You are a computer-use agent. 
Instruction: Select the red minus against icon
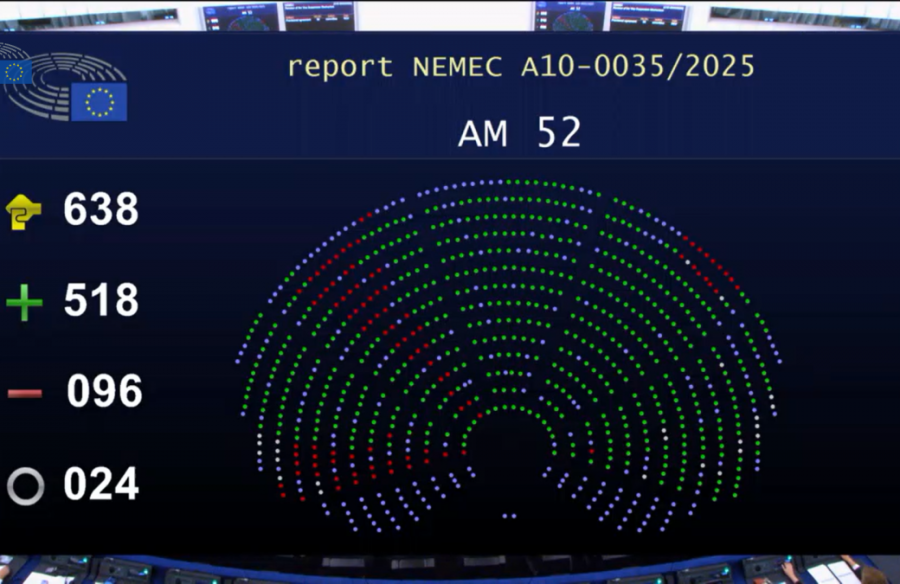(25, 393)
